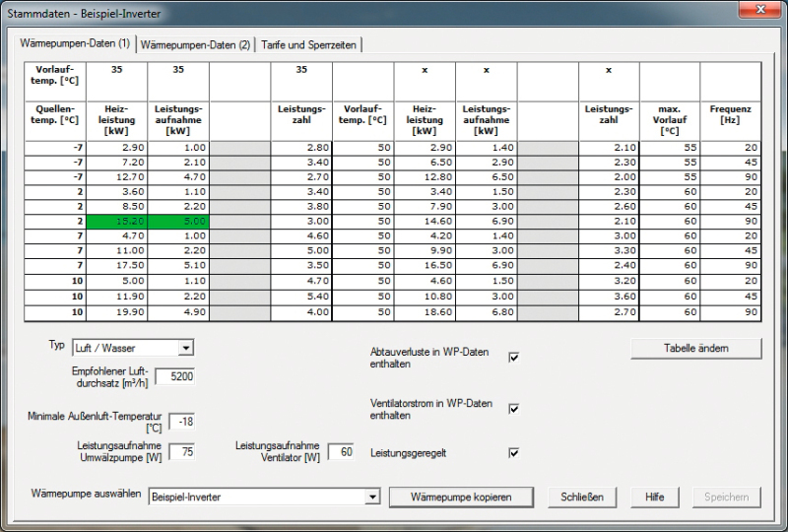Click the Heizleistung cell 12.80

[x=425, y=177]
